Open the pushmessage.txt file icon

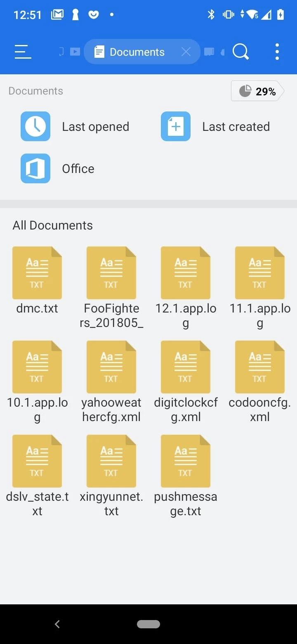tap(186, 461)
